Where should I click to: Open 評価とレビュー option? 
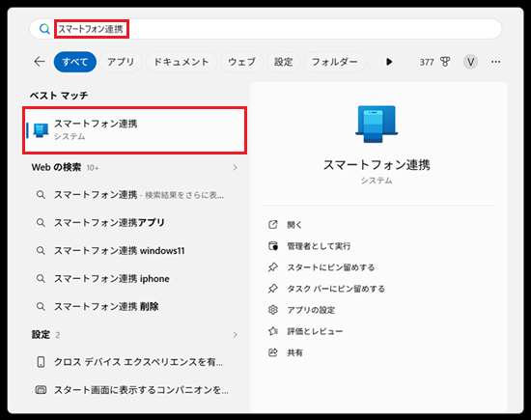pos(315,331)
